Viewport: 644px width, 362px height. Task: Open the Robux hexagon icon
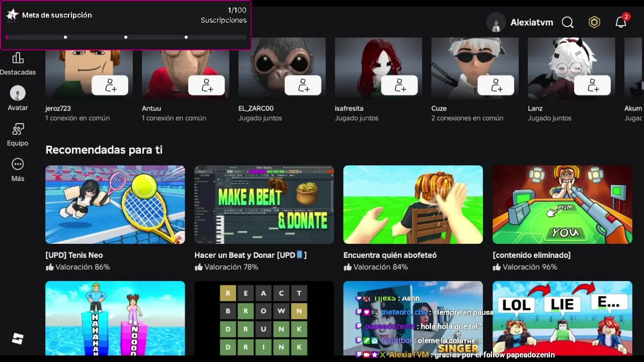point(594,23)
